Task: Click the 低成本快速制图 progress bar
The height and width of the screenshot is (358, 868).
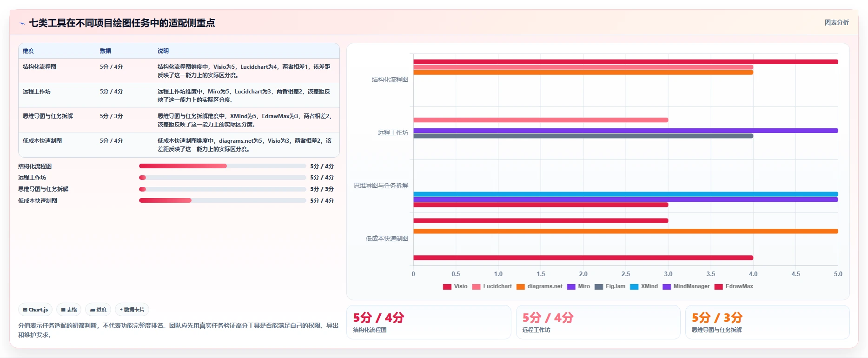Action: [x=222, y=200]
